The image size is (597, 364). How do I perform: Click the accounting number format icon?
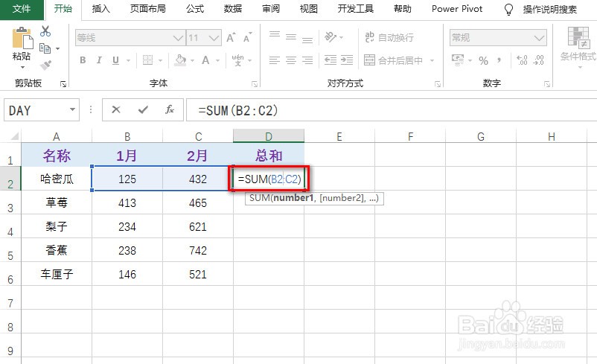coord(458,60)
